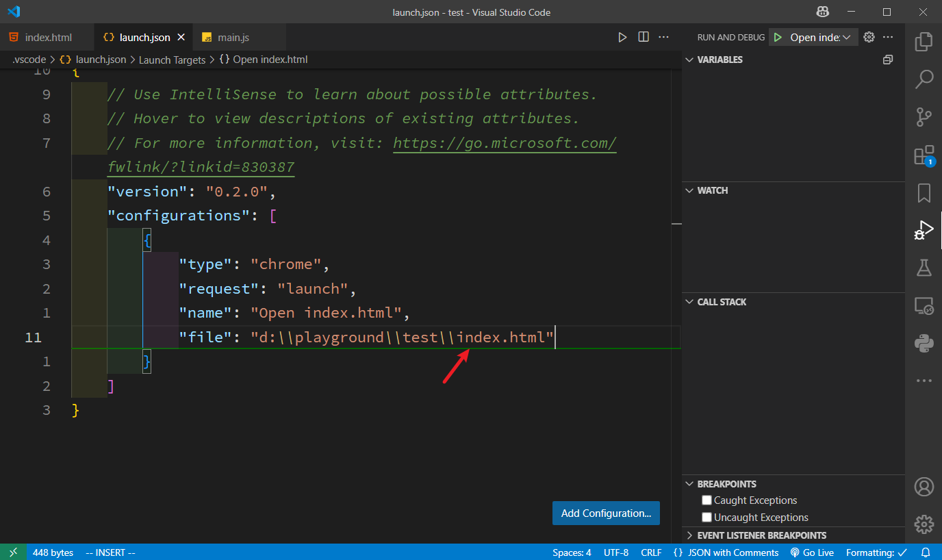Click the VS Code logo in title bar
The image size is (942, 560).
[14, 12]
